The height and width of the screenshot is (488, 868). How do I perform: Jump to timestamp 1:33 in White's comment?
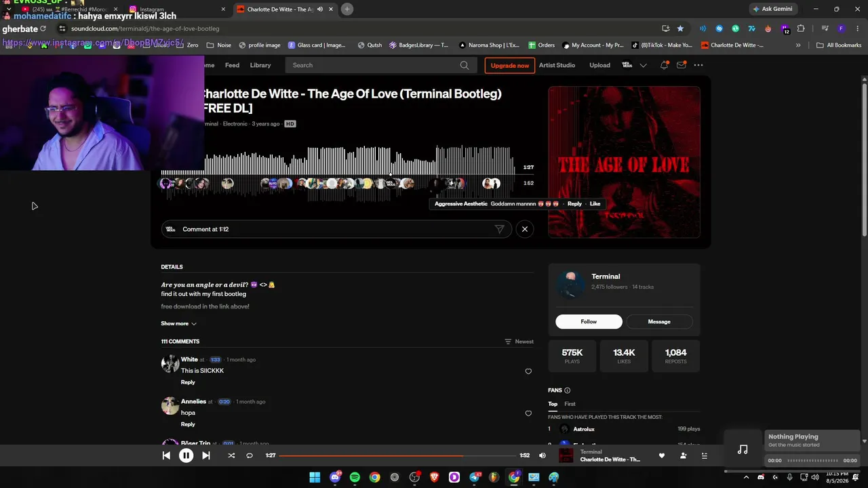tap(215, 360)
